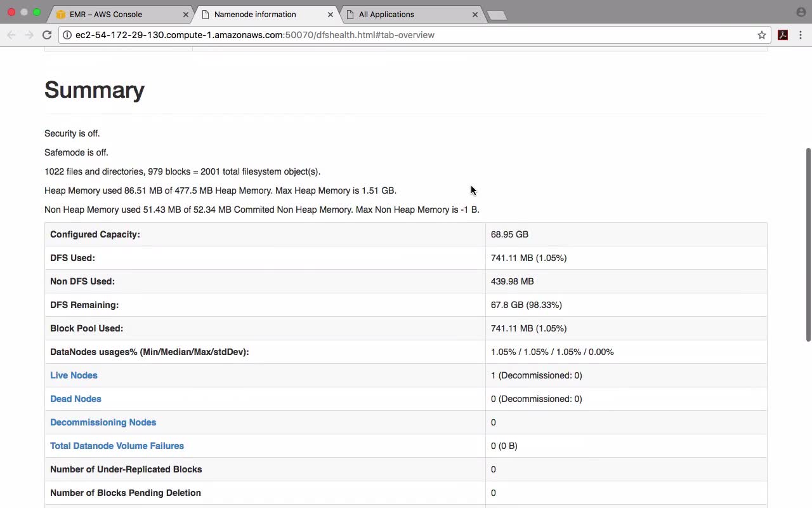Screen dimensions: 812x508
Task: Open the Dead Nodes link
Action: [x=75, y=399]
